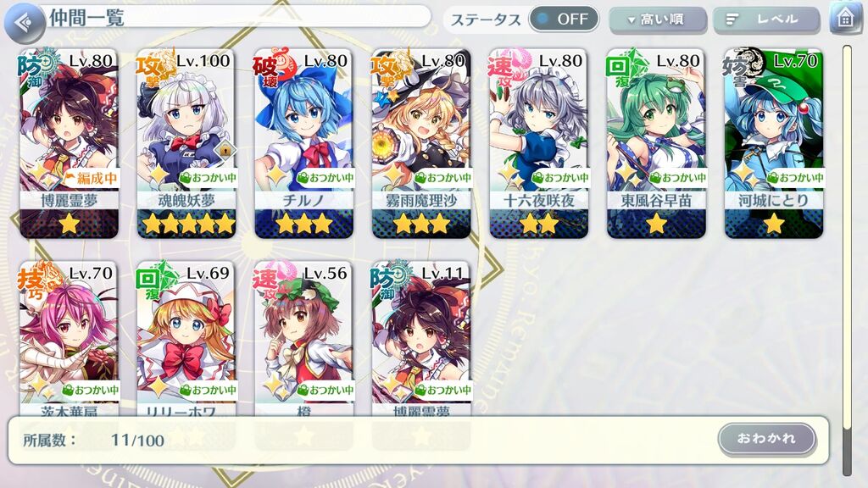Open the home icon at top right
The width and height of the screenshot is (868, 488).
click(x=845, y=19)
